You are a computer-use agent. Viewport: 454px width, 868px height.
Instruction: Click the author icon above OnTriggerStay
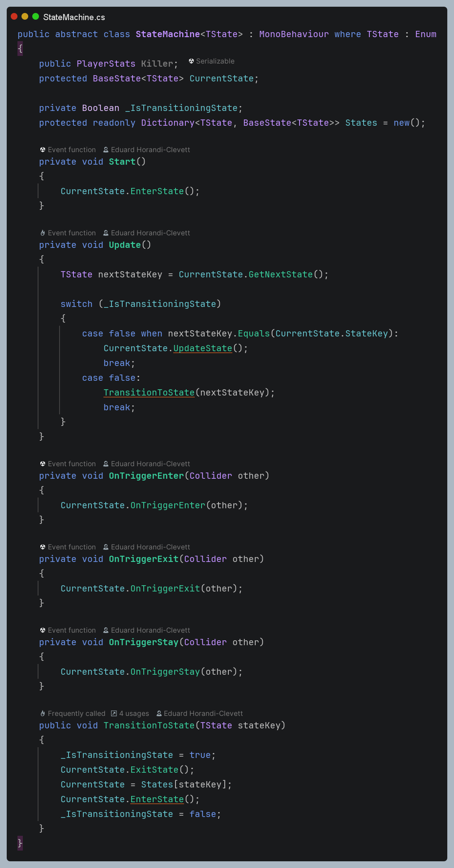pos(106,630)
